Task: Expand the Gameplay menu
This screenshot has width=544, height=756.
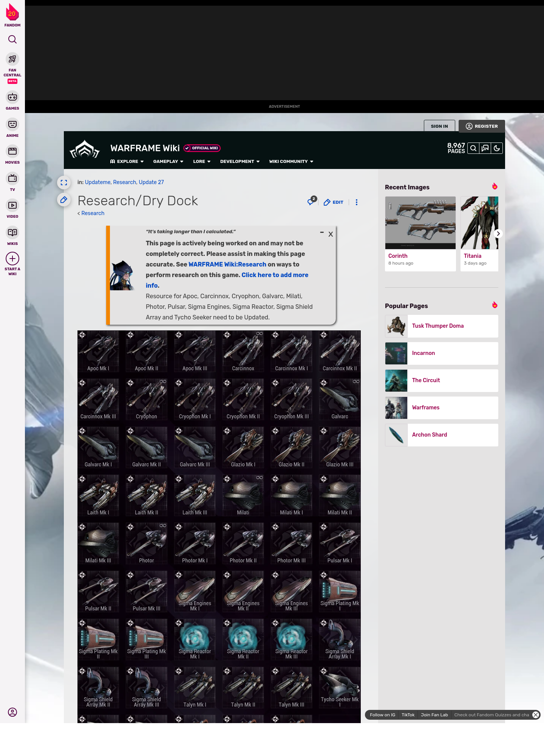Action: tap(168, 161)
